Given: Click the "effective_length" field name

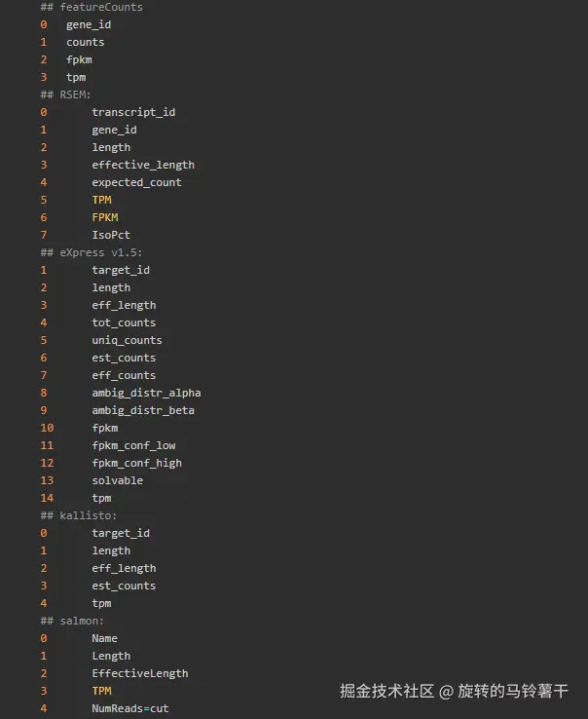Looking at the screenshot, I should [143, 165].
